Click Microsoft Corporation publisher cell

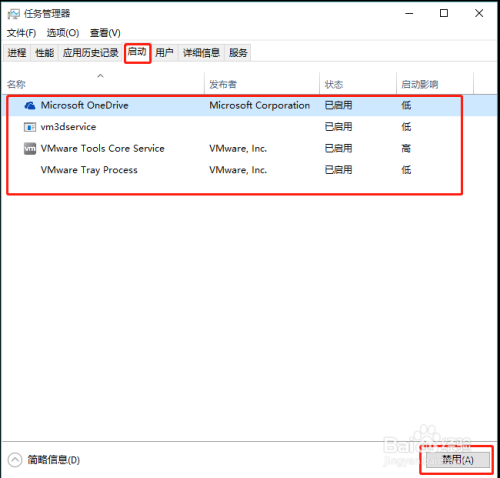point(260,105)
